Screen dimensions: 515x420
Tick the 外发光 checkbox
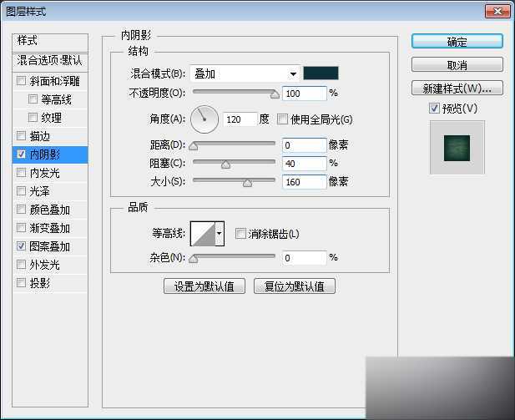(21, 265)
